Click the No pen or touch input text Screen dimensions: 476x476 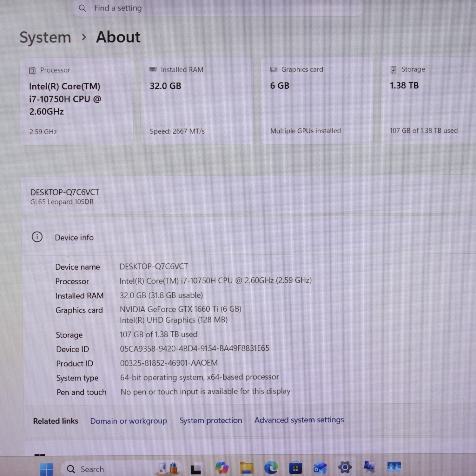(205, 391)
